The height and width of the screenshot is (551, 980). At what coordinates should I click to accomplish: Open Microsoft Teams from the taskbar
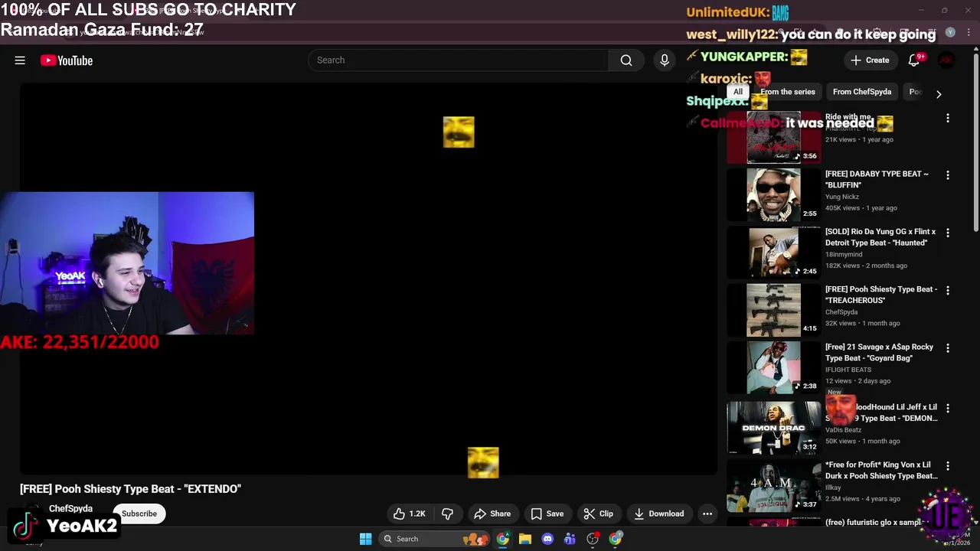coord(570,539)
